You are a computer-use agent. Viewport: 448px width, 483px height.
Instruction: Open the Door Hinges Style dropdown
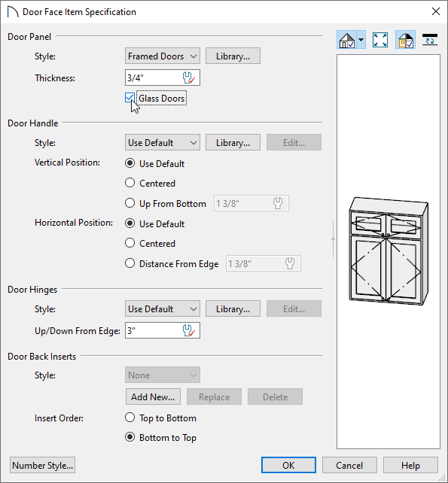(163, 308)
